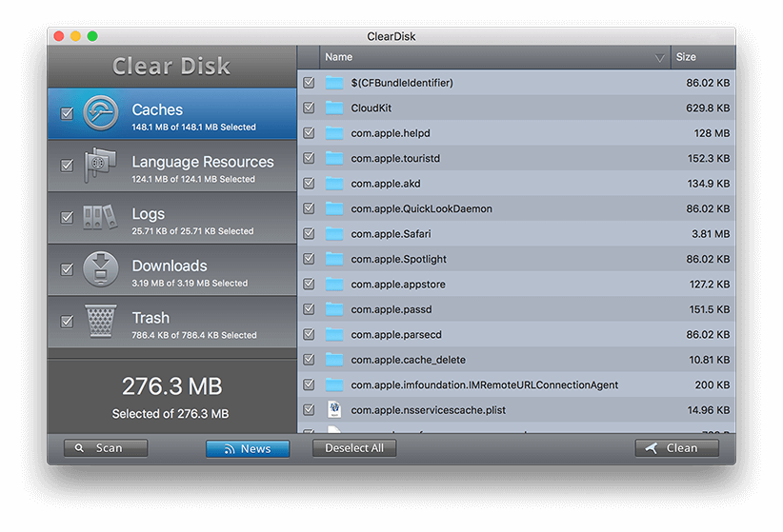This screenshot has height=532, width=783.
Task: Click the News button
Action: [248, 448]
